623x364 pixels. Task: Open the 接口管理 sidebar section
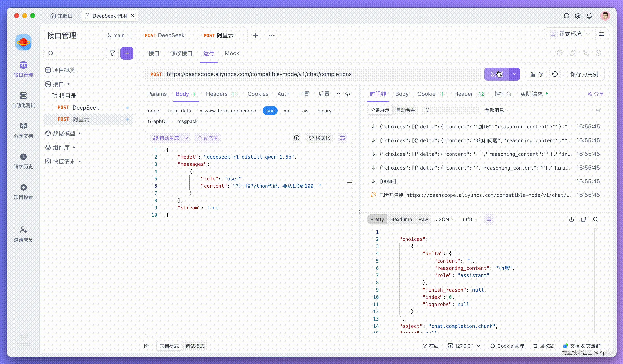pos(23,69)
